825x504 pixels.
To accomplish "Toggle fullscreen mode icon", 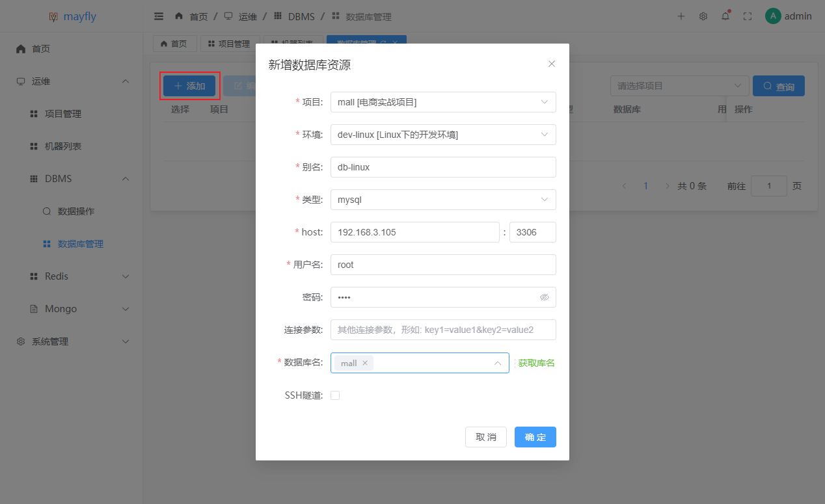I will (748, 16).
